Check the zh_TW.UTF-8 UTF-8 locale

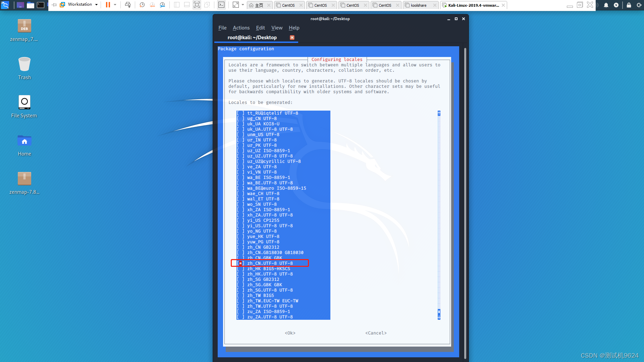(240, 306)
